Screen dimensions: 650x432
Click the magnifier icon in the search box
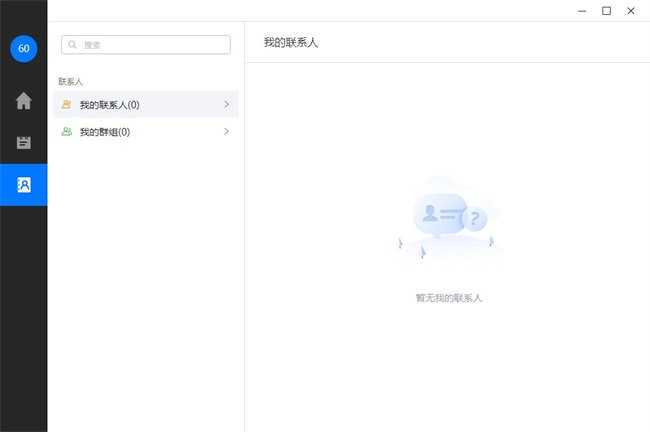[73, 45]
